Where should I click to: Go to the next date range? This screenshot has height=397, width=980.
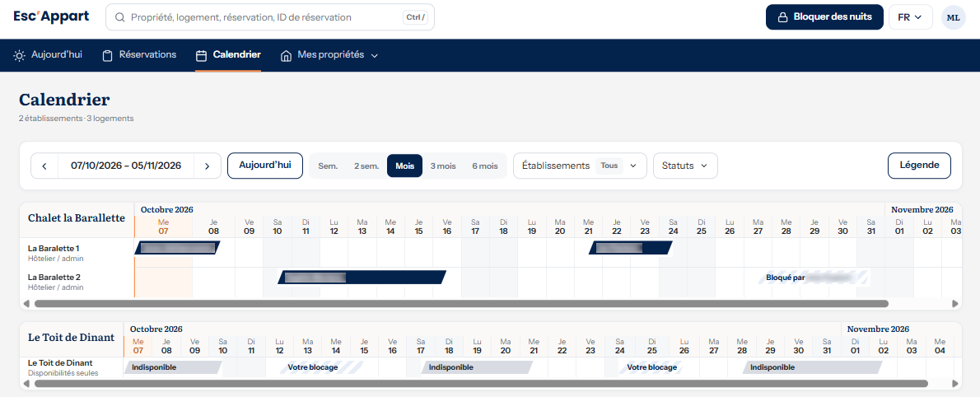coord(208,166)
